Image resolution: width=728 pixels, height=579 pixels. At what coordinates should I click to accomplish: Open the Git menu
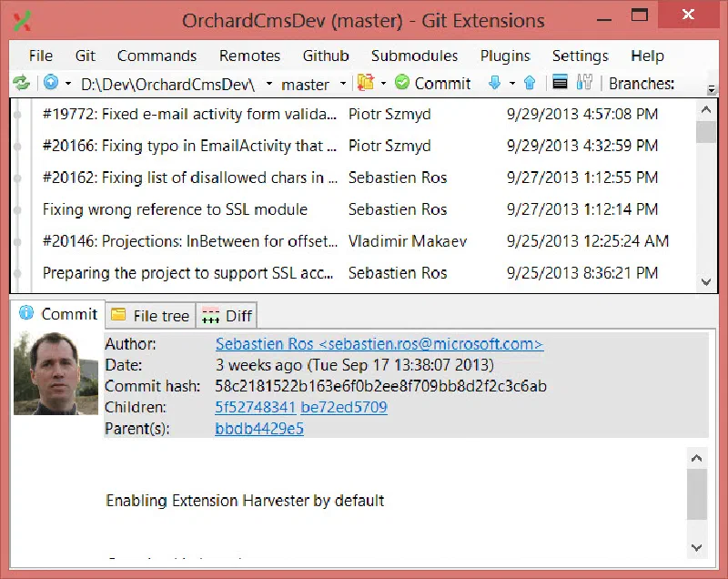(x=86, y=56)
